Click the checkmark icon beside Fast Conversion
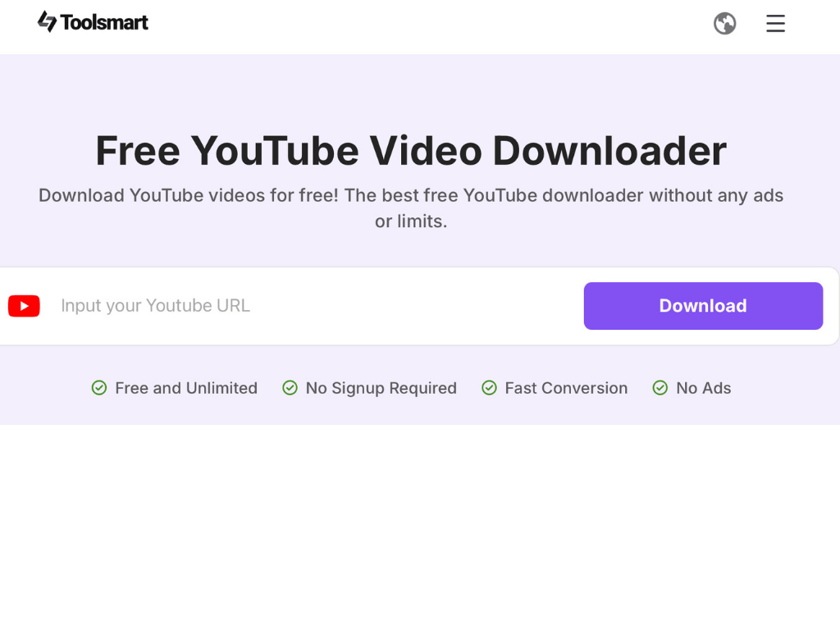This screenshot has width=840, height=630. click(489, 388)
